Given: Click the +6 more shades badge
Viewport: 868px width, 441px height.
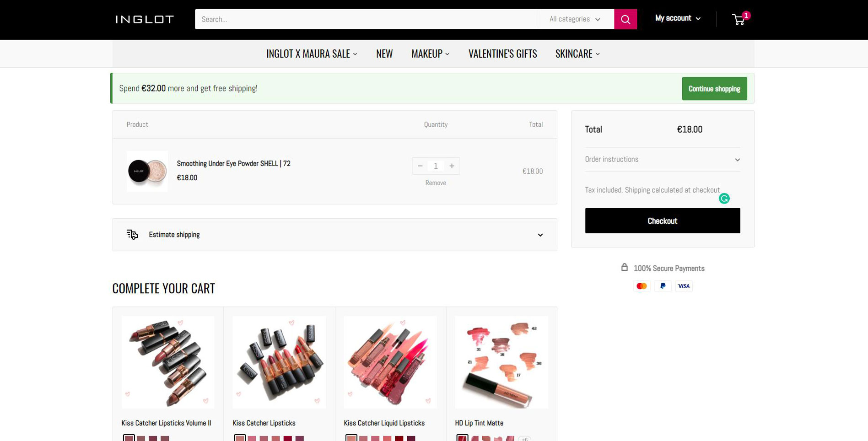Looking at the screenshot, I should pos(524,439).
